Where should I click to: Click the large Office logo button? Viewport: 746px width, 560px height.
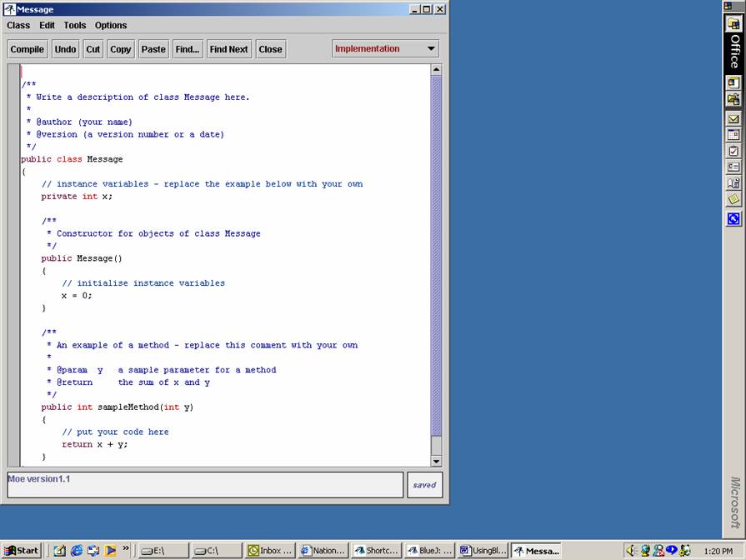(733, 23)
